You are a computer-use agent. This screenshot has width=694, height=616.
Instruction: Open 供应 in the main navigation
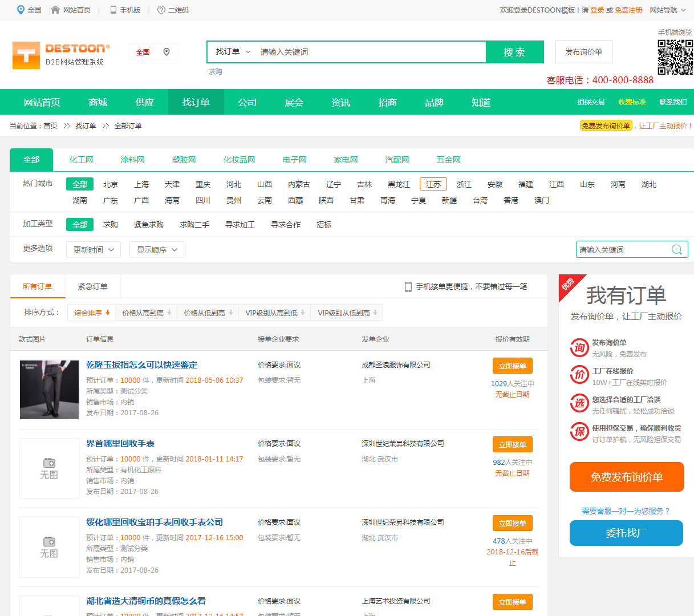tap(144, 102)
